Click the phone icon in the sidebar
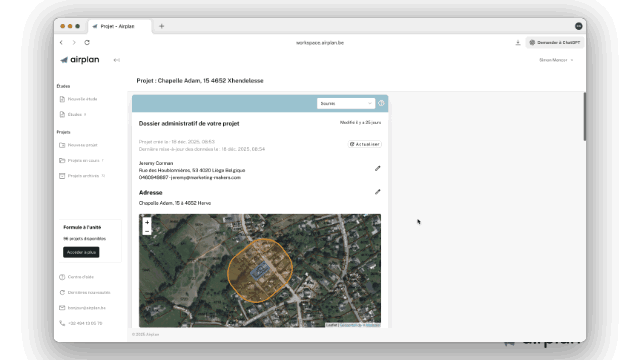The image size is (640, 360). 62,323
